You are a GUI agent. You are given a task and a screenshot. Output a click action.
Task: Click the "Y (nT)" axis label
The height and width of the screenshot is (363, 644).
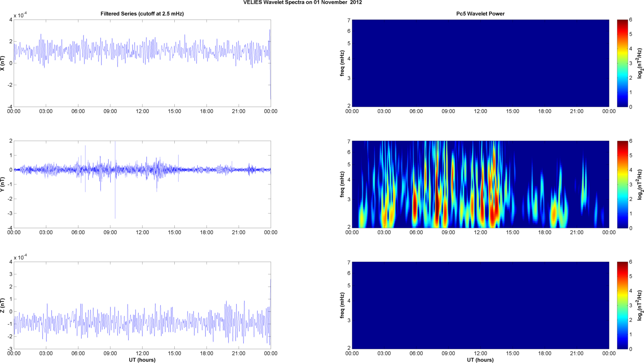point(3,184)
